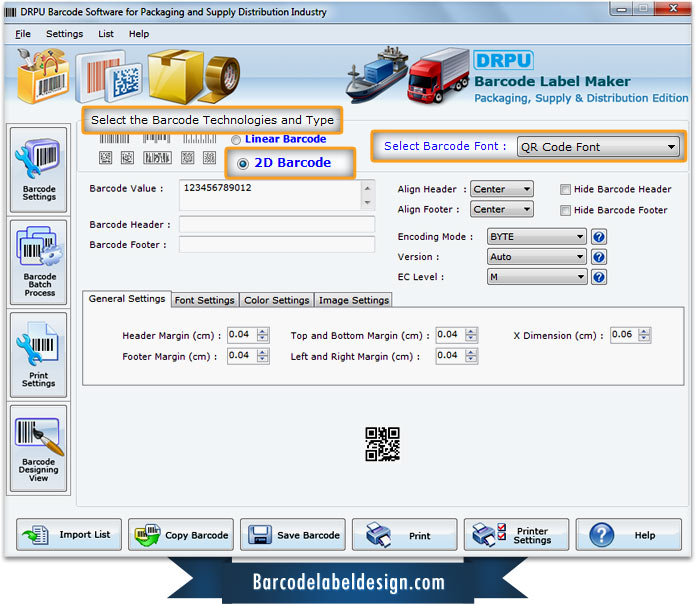The width and height of the screenshot is (696, 604).
Task: Open the File menu
Action: 23,34
